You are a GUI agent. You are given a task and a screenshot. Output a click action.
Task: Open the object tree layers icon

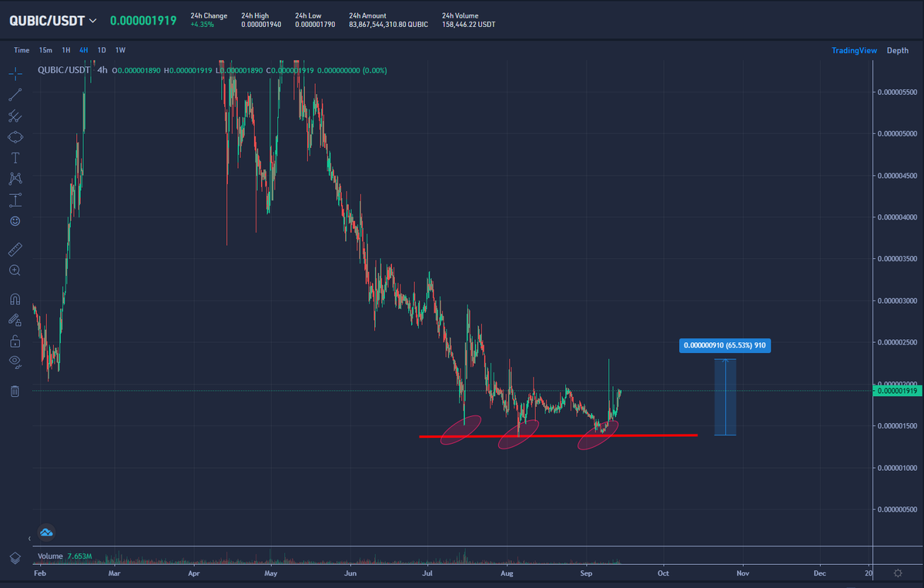[15, 557]
